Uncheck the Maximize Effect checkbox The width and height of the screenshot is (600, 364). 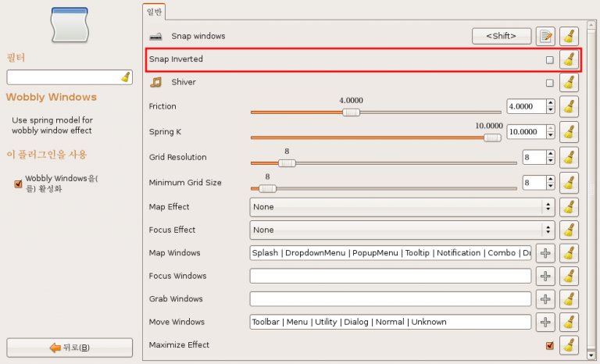point(550,345)
